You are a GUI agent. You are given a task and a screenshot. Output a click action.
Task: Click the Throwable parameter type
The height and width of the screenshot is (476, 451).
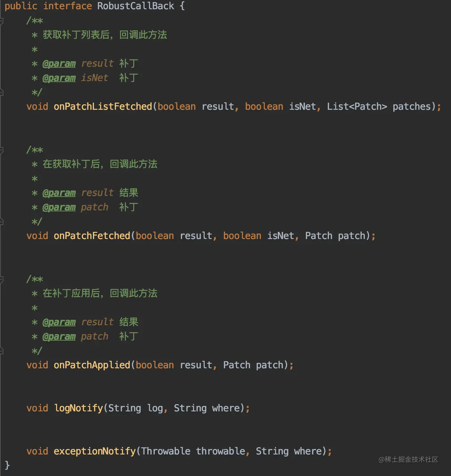point(166,451)
